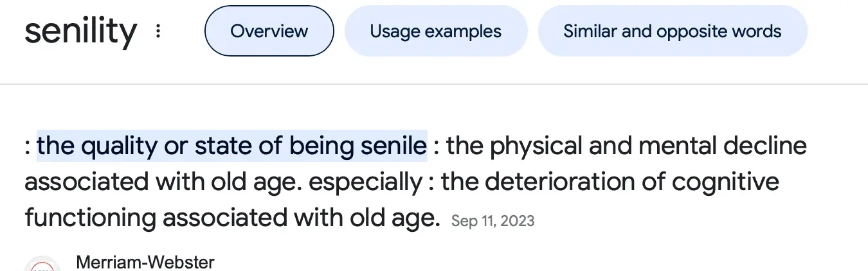
Task: Switch to the Usage examples tab
Action: (435, 31)
